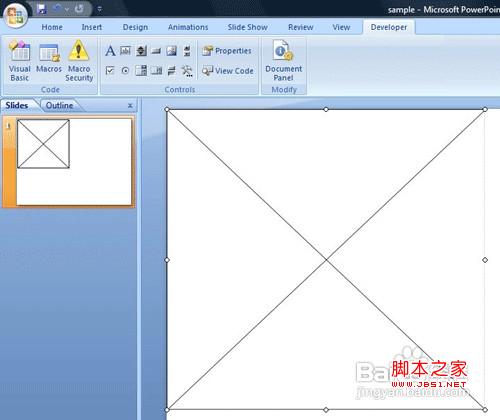This screenshot has height=420, width=500.
Task: Switch to the Insert ribbon tab
Action: (92, 27)
